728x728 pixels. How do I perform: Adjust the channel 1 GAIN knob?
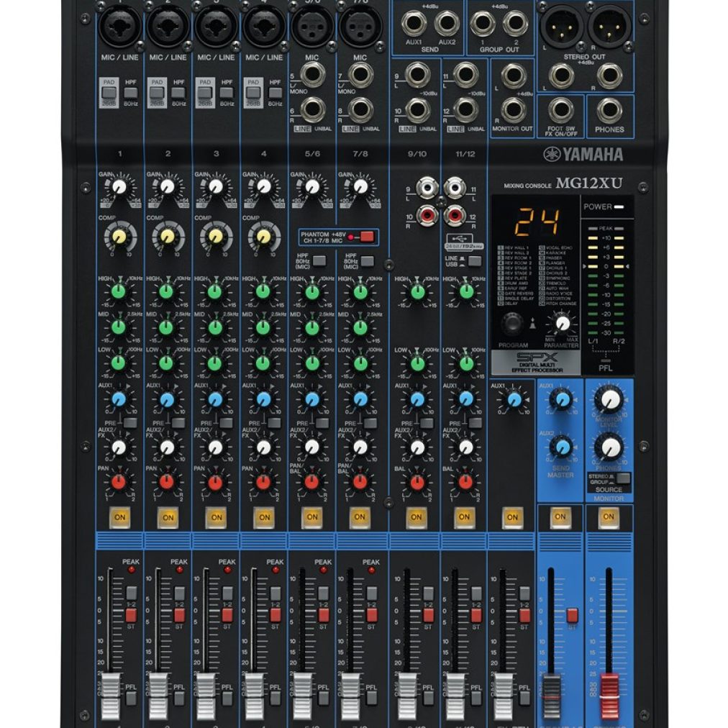click(x=119, y=187)
